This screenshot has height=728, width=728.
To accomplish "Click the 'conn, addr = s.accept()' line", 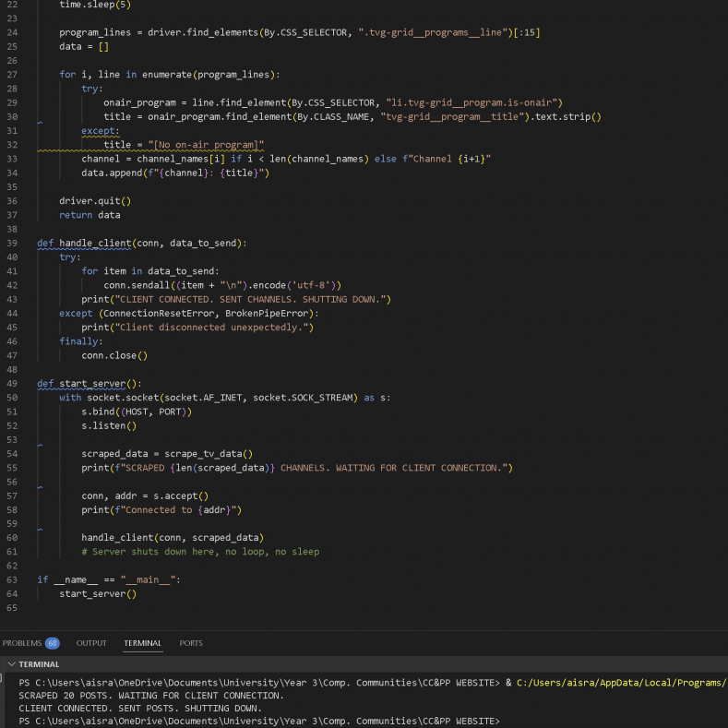I will coord(145,495).
